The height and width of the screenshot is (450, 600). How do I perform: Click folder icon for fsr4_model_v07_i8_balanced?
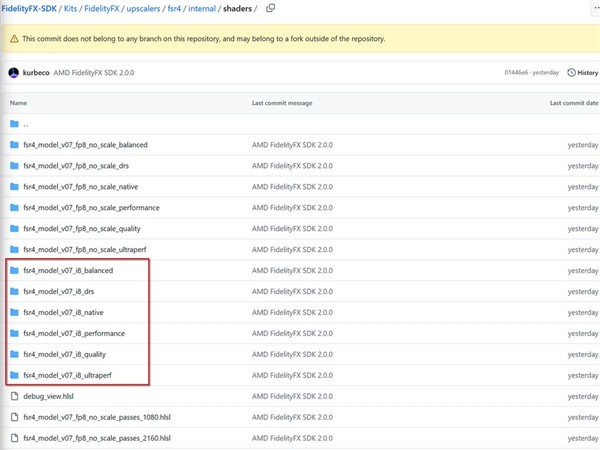[14, 271]
